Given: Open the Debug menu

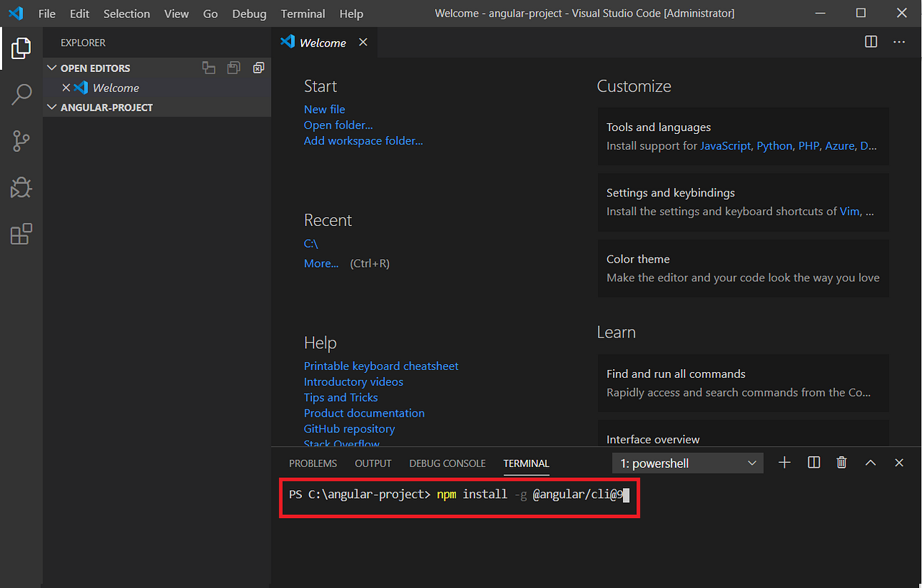Looking at the screenshot, I should [249, 13].
